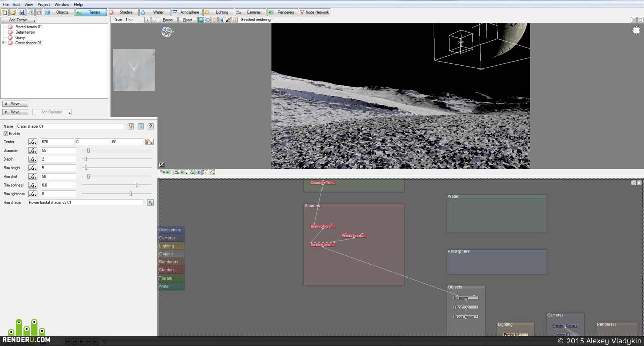The image size is (644, 346).
Task: Click the help question mark icon
Action: [150, 126]
